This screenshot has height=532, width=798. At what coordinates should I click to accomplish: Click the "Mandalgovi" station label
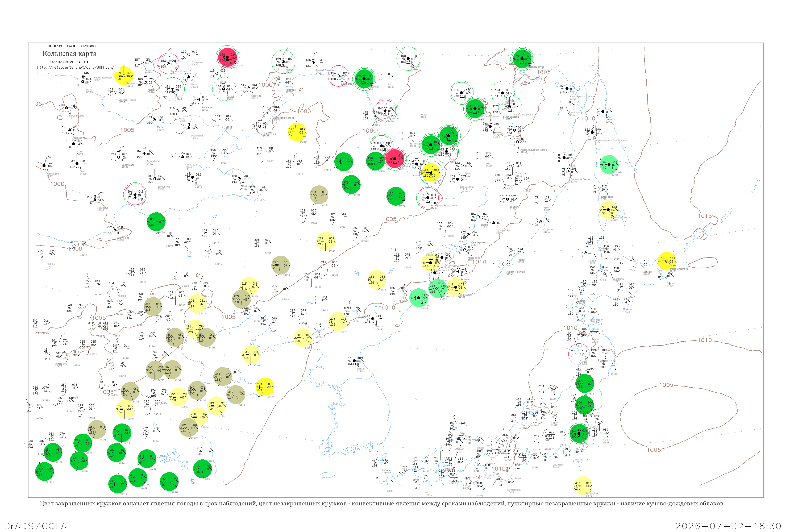point(53,174)
